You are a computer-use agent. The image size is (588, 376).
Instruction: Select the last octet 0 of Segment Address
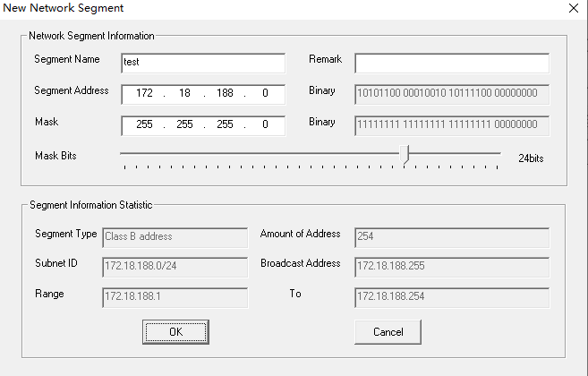(265, 93)
